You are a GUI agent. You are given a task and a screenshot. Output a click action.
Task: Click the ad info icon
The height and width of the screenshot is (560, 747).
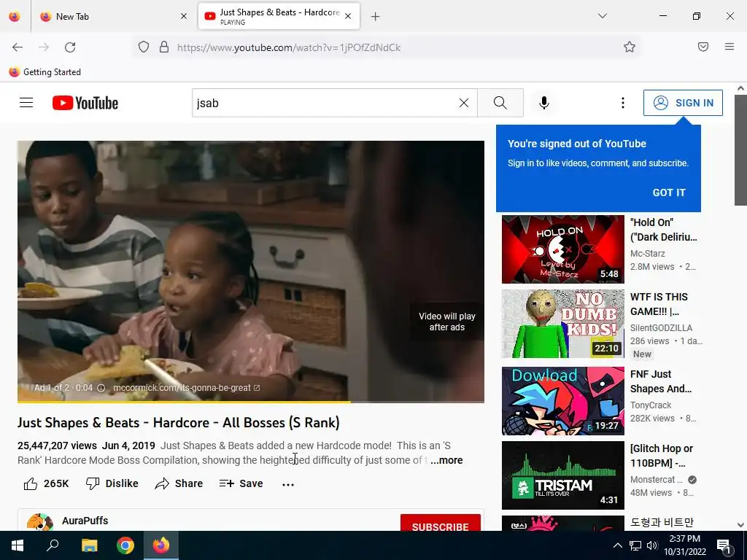click(x=101, y=388)
